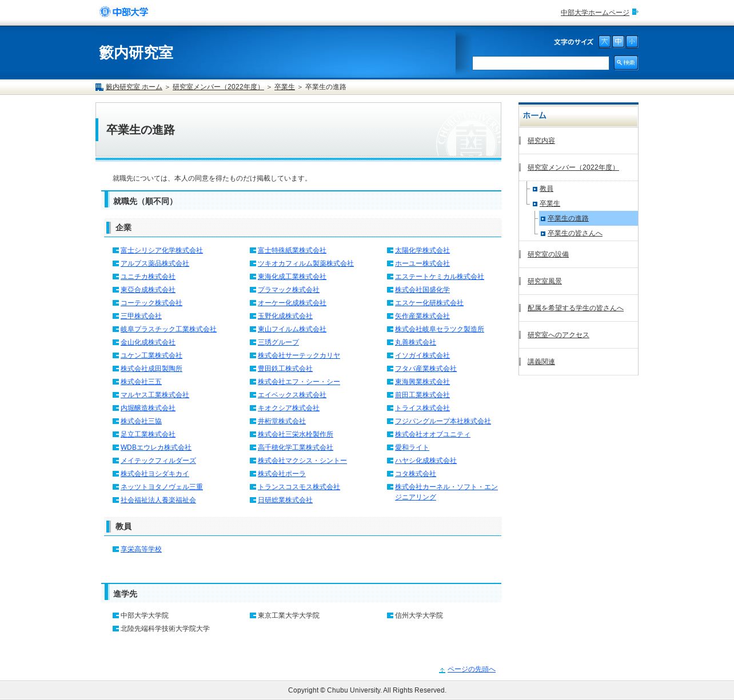The width and height of the screenshot is (734, 700).
Task: Click 東京工業大学大学院 entry
Action: [289, 615]
